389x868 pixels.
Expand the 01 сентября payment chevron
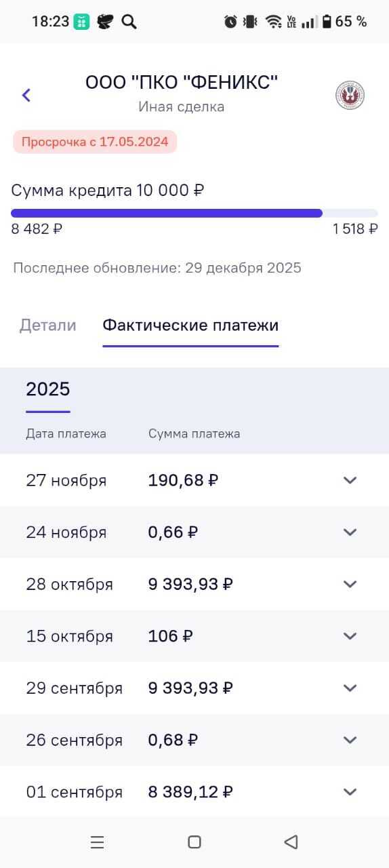click(x=350, y=792)
